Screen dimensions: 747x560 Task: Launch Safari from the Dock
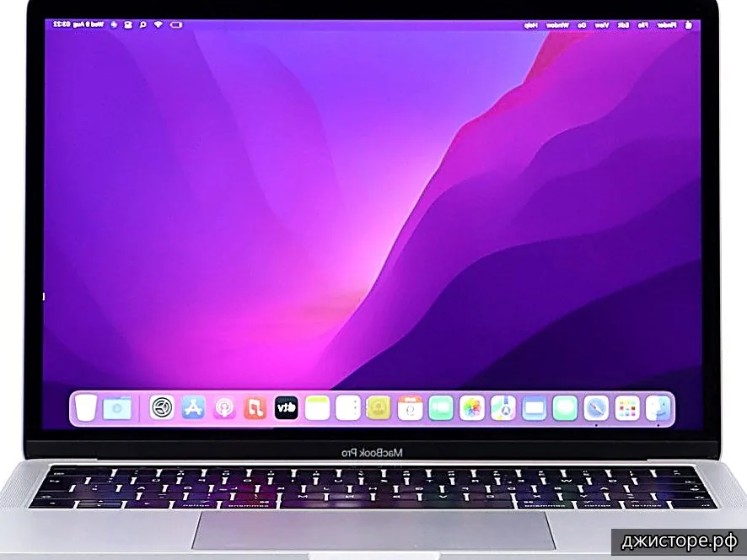click(596, 408)
